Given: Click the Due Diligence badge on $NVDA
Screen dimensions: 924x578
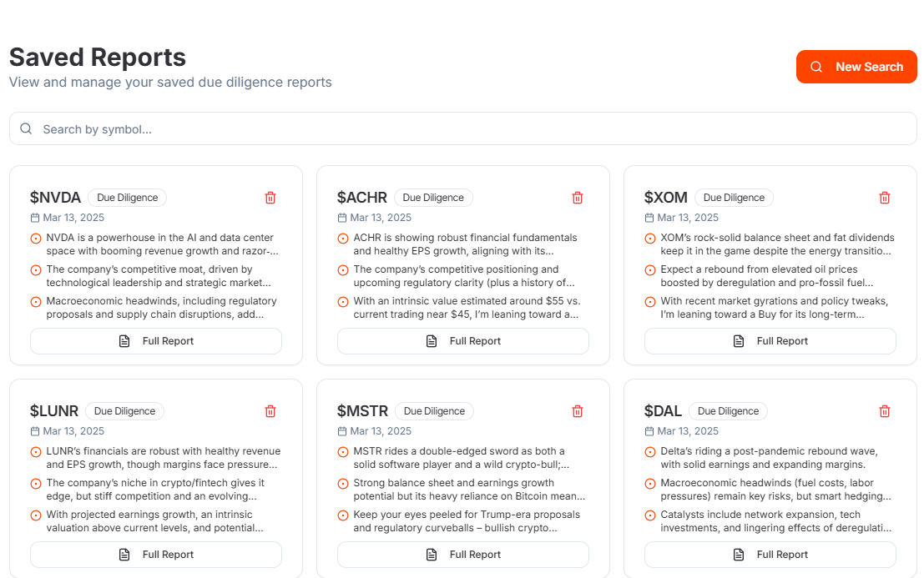Looking at the screenshot, I should point(127,198).
